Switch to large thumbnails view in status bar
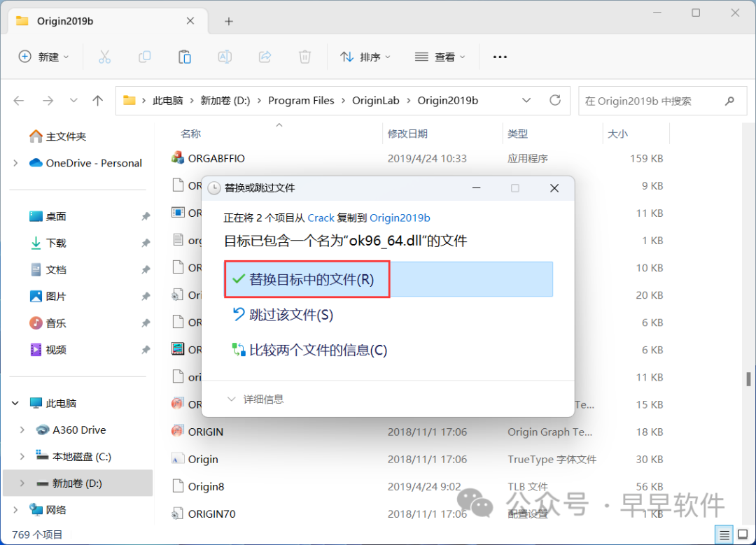The width and height of the screenshot is (756, 545). [x=743, y=534]
